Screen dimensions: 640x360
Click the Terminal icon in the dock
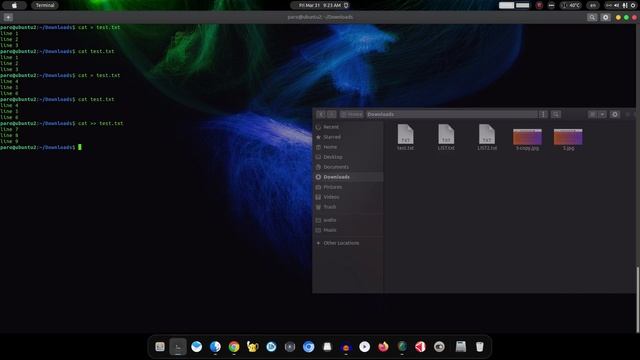(x=178, y=347)
